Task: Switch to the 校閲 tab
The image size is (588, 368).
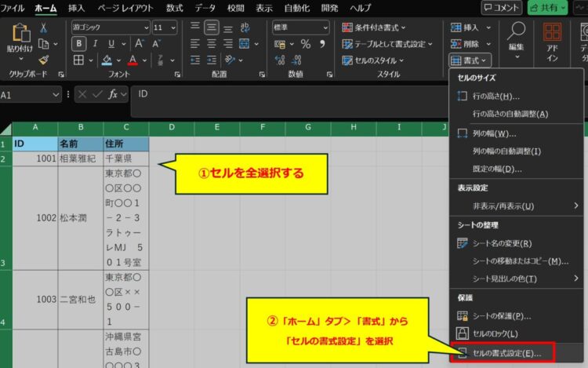Action: point(235,8)
